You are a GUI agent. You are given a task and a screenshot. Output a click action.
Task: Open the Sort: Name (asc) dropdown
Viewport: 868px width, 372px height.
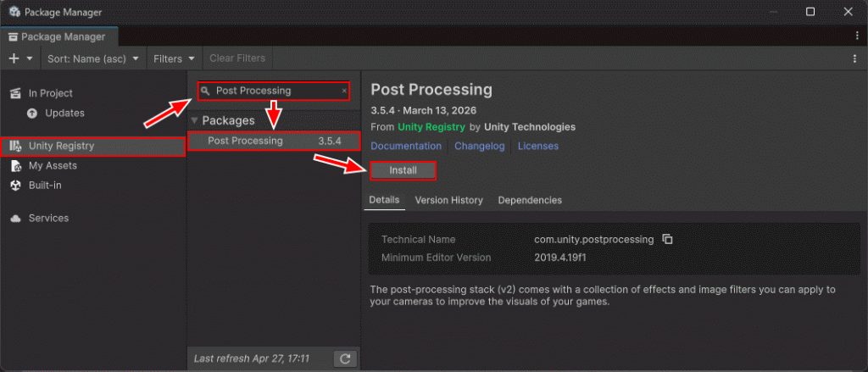click(x=93, y=58)
